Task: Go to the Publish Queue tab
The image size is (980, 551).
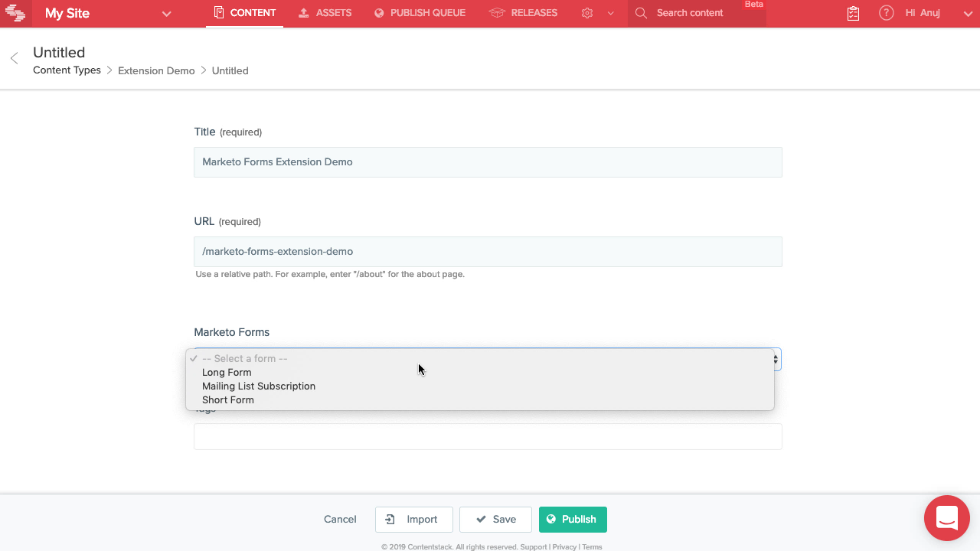Action: [420, 13]
